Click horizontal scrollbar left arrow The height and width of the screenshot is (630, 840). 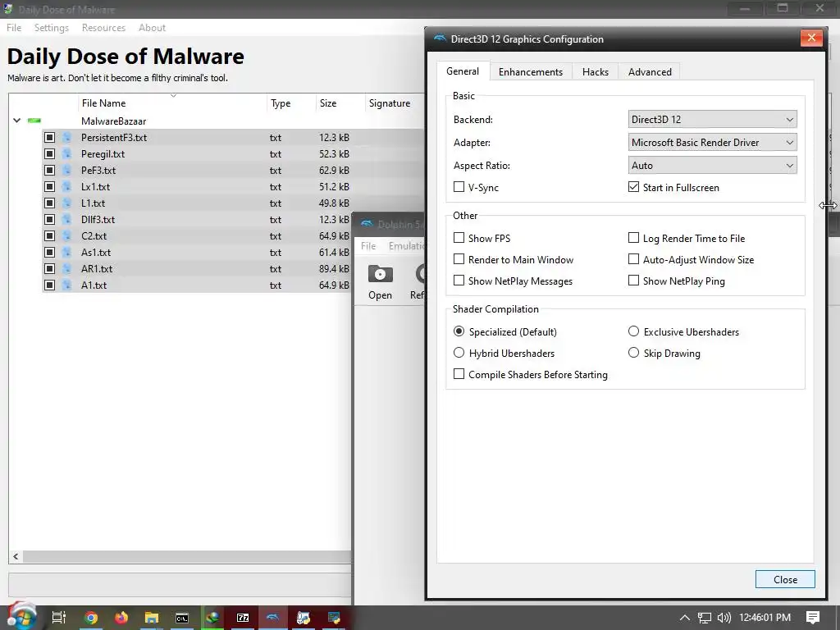pyautogui.click(x=16, y=556)
